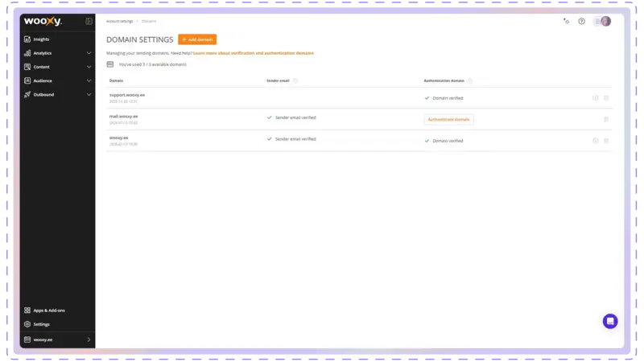Viewport: 644px width, 362px height.
Task: Click the user profile avatar
Action: click(x=605, y=21)
